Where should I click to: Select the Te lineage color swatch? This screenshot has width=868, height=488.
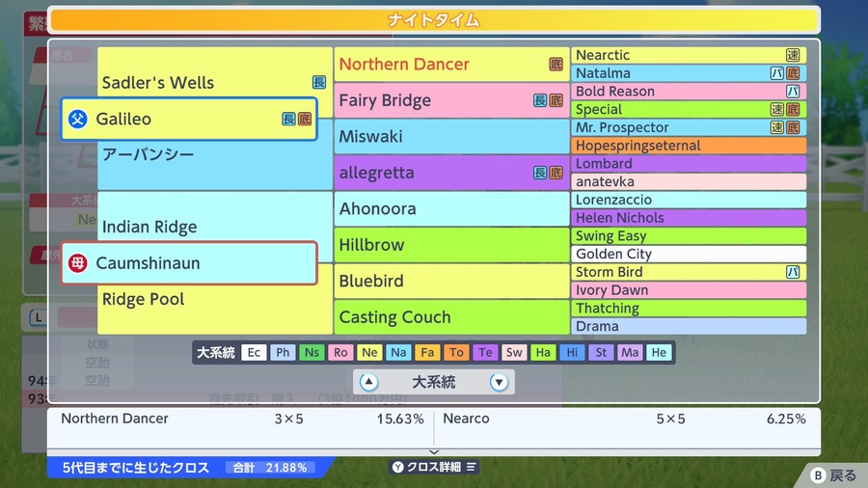pos(485,352)
